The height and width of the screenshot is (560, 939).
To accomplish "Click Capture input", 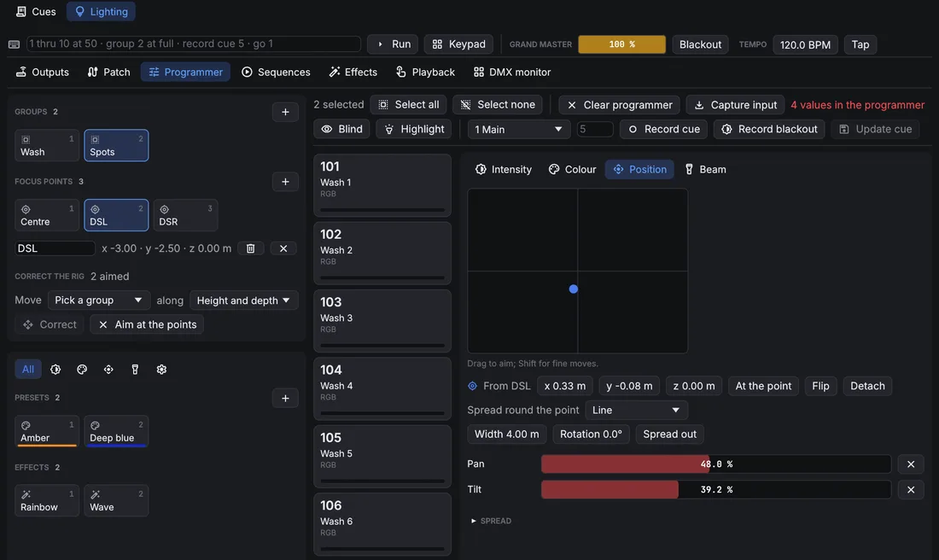I will pyautogui.click(x=735, y=105).
